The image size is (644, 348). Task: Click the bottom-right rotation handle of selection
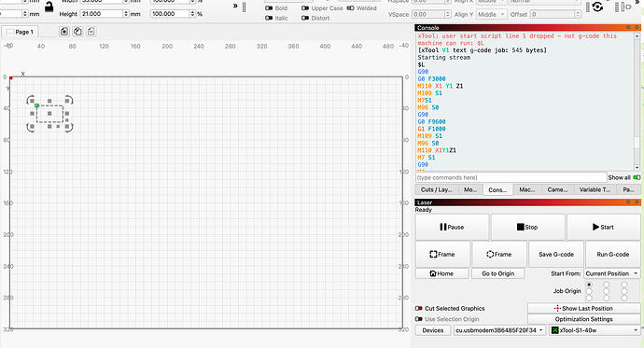pyautogui.click(x=69, y=127)
